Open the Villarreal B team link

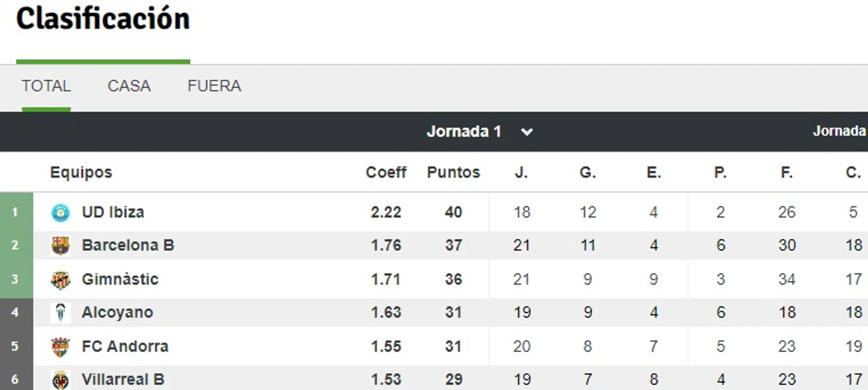click(x=123, y=380)
